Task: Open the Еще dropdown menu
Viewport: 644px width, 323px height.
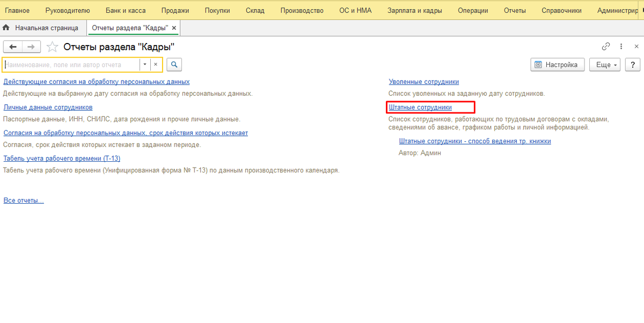Action: [x=605, y=64]
